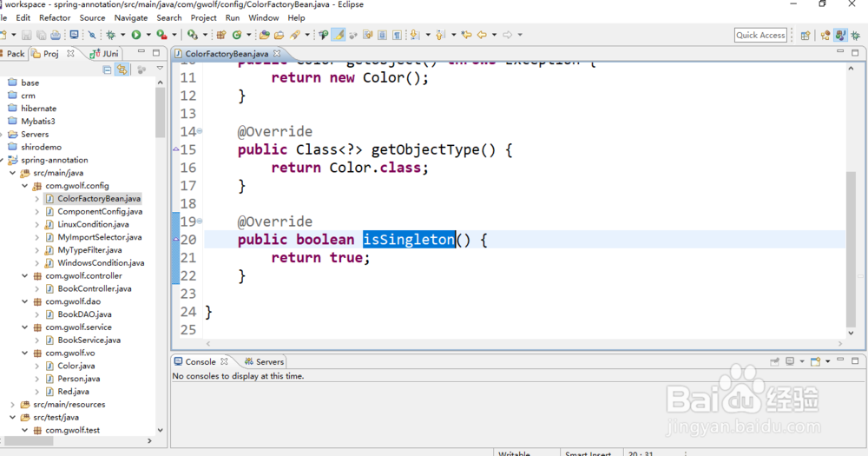Switch to the JUnit view tab
Image resolution: width=868 pixels, height=456 pixels.
point(105,54)
